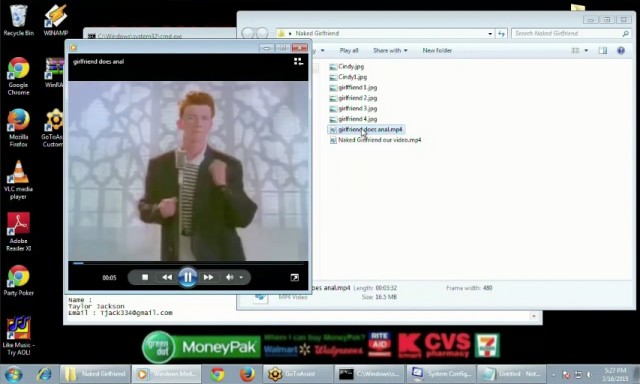This screenshot has height=384, width=640.
Task: Switch to the cmd.exe taskbar button
Action: pos(369,374)
